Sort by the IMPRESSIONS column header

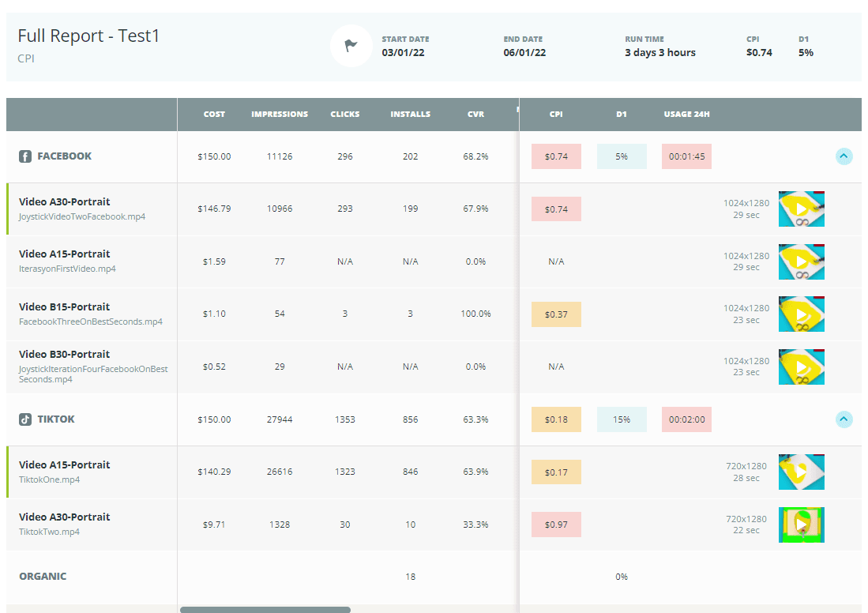click(x=280, y=114)
